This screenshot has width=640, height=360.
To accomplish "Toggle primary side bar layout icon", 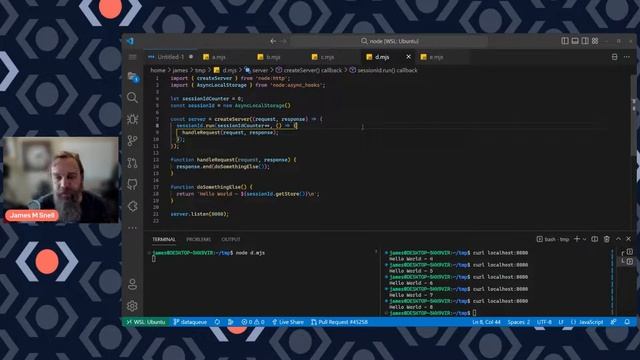I will click(x=565, y=41).
